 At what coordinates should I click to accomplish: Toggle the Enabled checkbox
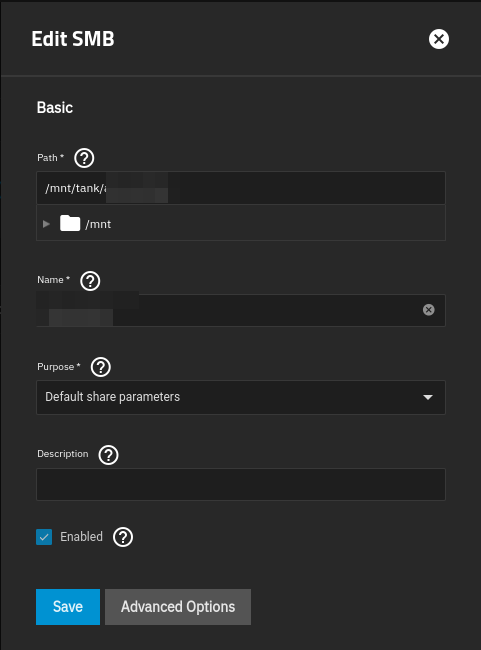(x=44, y=537)
